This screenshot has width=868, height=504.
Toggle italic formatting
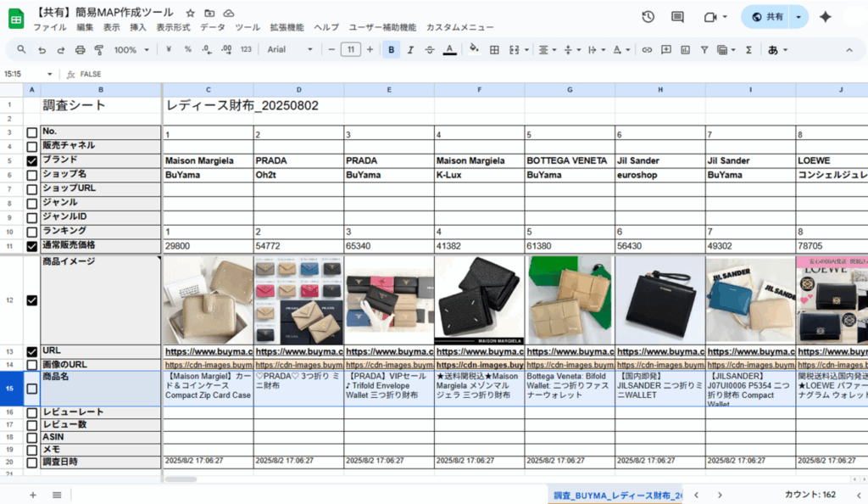[x=410, y=50]
